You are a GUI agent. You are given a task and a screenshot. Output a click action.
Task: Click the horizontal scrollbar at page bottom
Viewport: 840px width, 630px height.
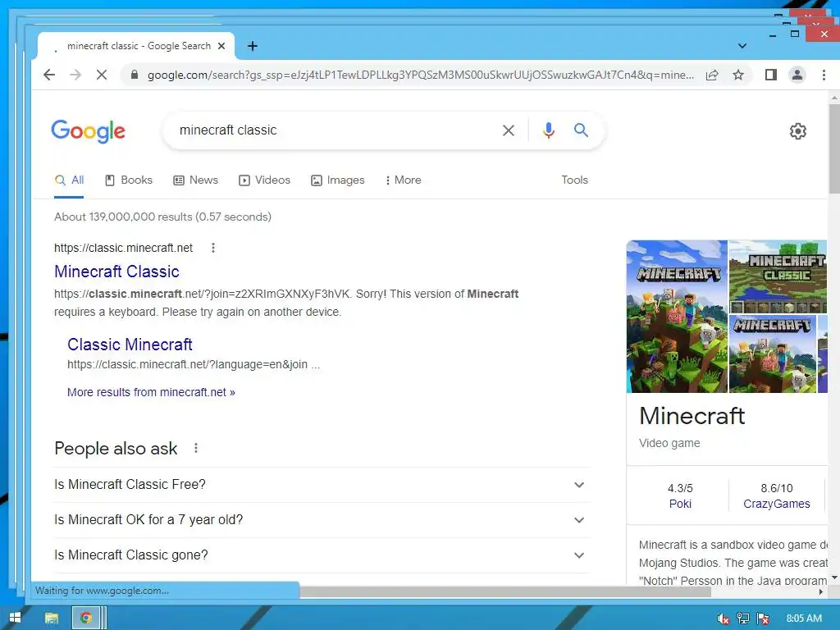(x=505, y=592)
